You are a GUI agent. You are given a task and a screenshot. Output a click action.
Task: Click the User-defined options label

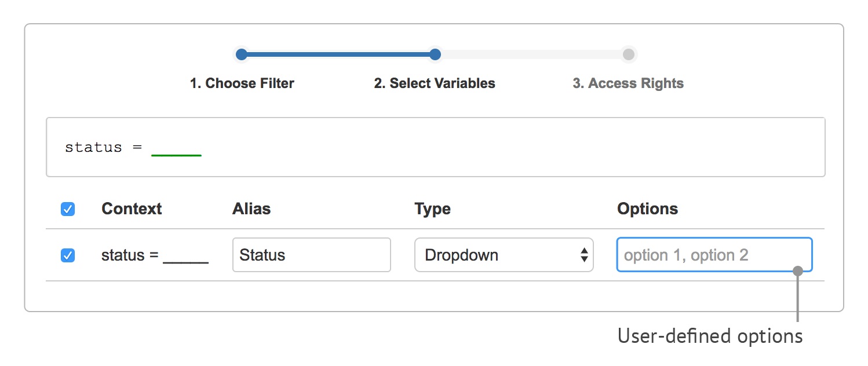(x=710, y=335)
